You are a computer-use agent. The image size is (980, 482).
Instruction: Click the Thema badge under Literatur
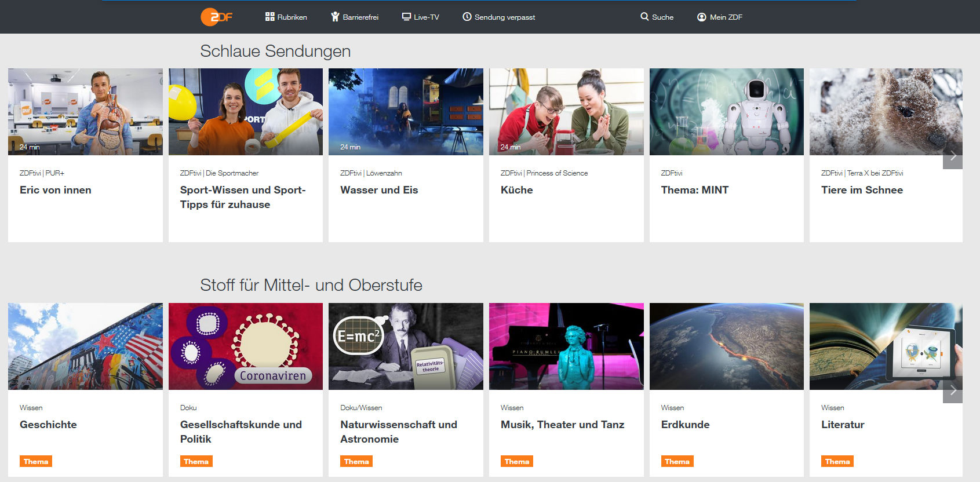(x=837, y=461)
